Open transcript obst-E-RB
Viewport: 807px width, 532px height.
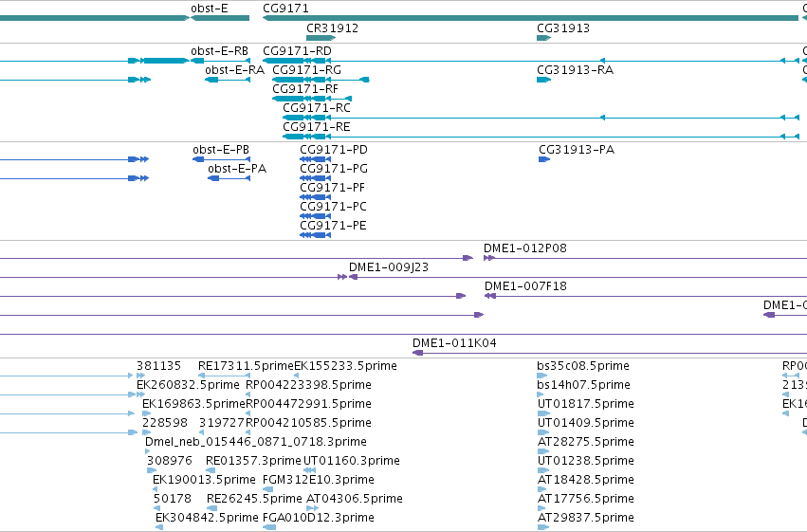pos(219,51)
